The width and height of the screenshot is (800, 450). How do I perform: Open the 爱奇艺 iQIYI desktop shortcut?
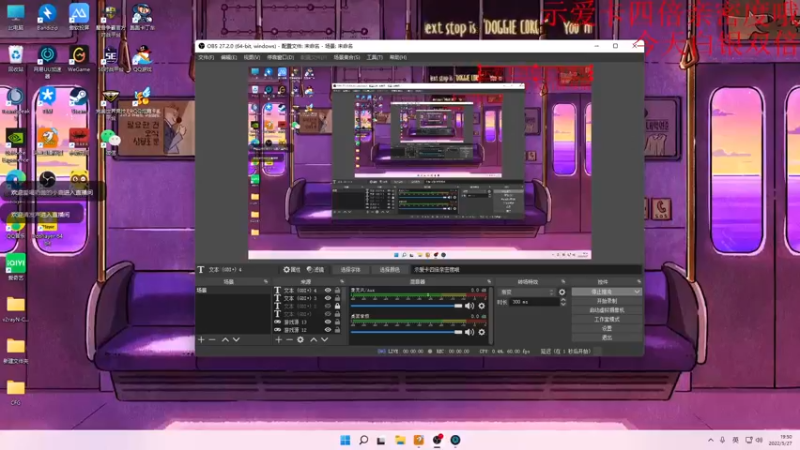16,267
